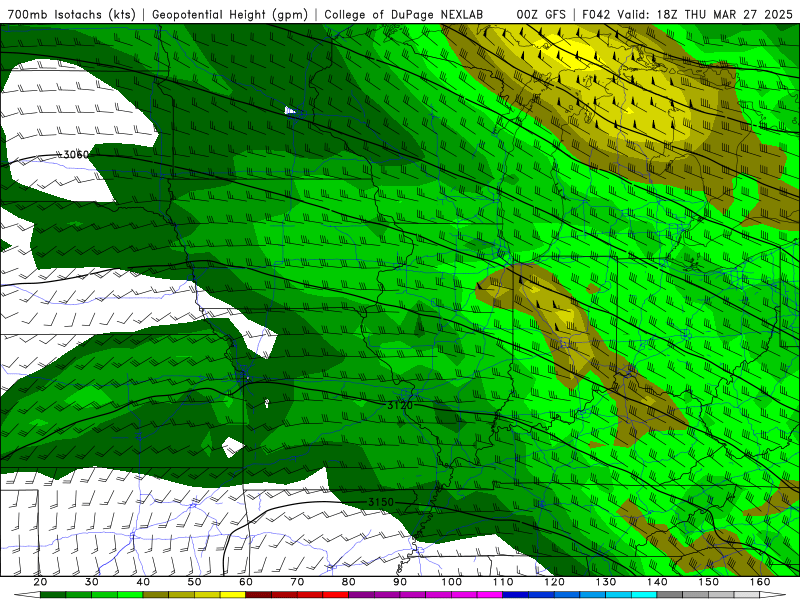Click the 'F042 Valid: 18Z THU MAR 27 2025' text

pyautogui.click(x=687, y=14)
